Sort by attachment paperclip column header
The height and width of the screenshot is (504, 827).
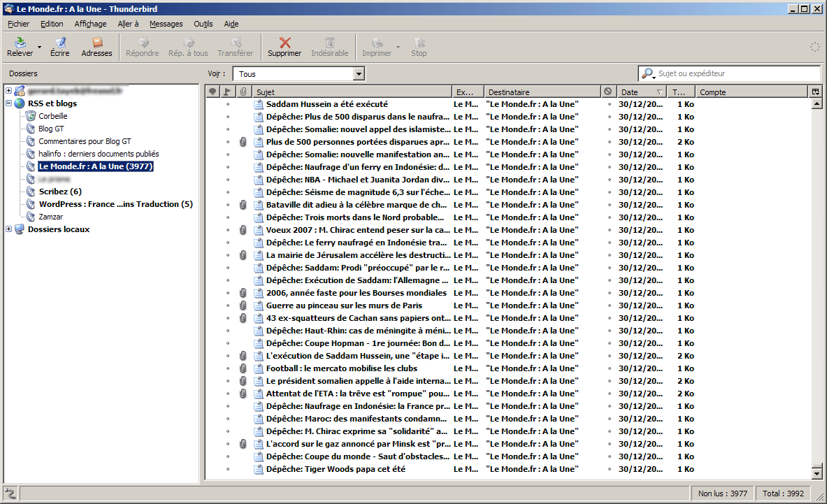coord(243,92)
